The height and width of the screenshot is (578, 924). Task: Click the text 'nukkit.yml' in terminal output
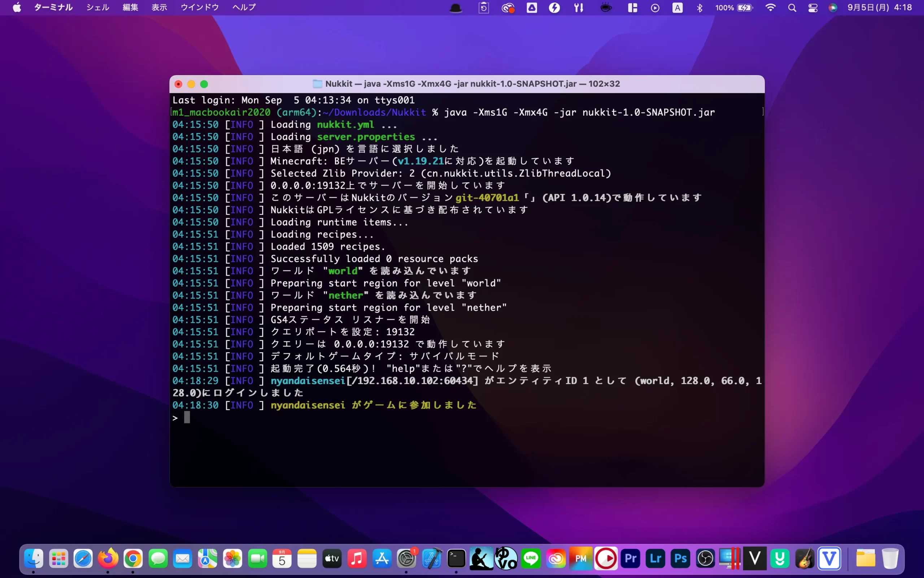pos(345,125)
